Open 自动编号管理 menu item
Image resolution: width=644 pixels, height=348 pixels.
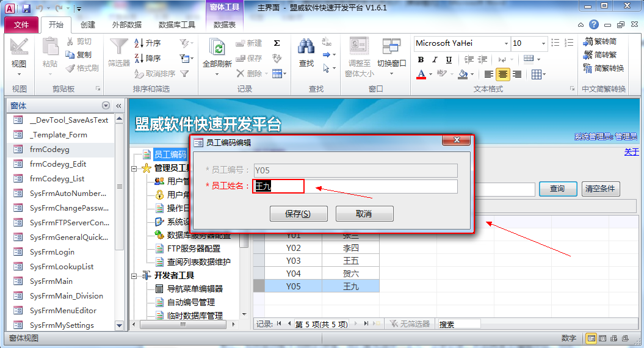point(191,302)
